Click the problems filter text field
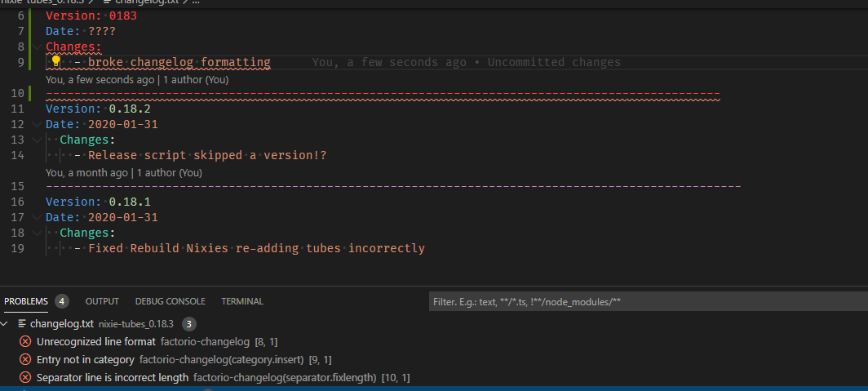This screenshot has width=868, height=391. pos(644,301)
